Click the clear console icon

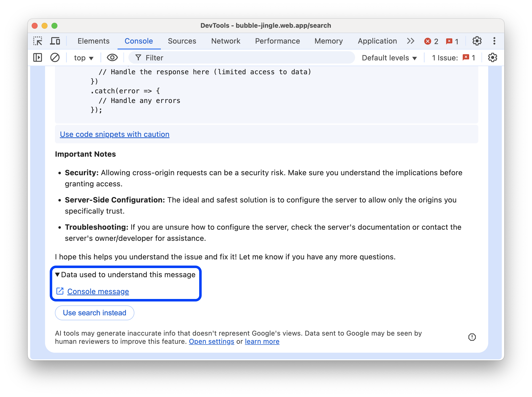point(55,58)
